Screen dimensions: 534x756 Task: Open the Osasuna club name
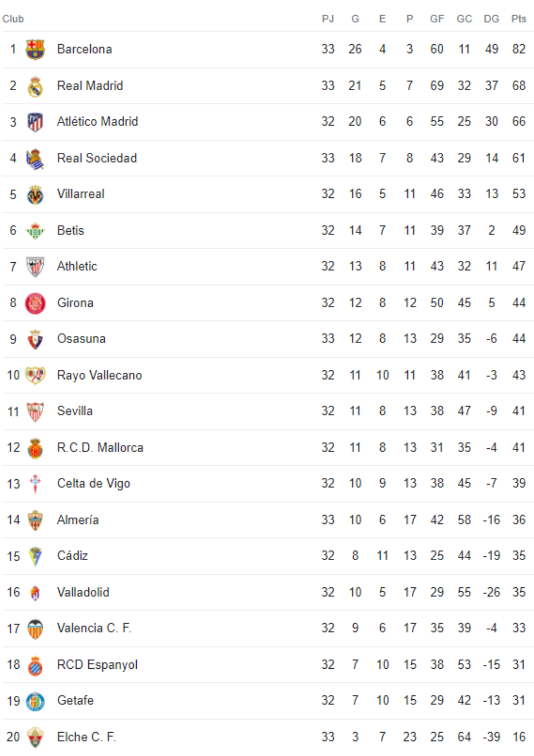[81, 338]
